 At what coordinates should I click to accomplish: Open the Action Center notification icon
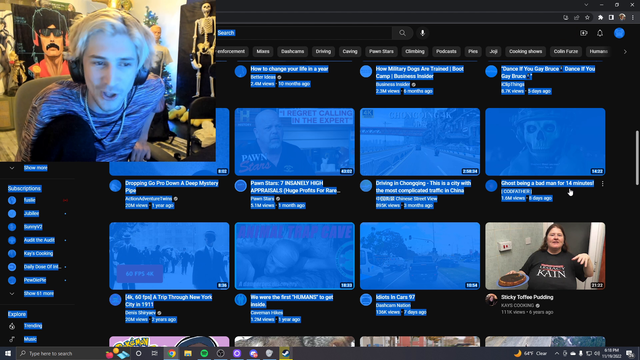click(x=630, y=353)
